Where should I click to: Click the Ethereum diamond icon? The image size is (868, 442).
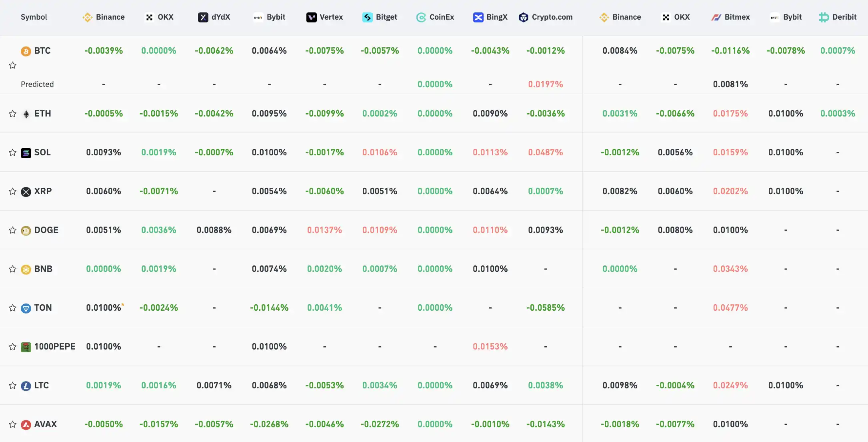[x=26, y=114]
